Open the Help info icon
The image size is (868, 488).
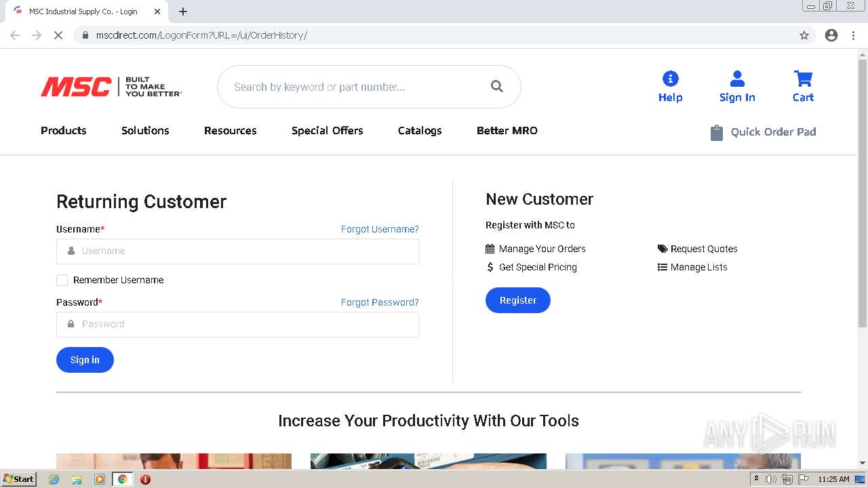670,79
